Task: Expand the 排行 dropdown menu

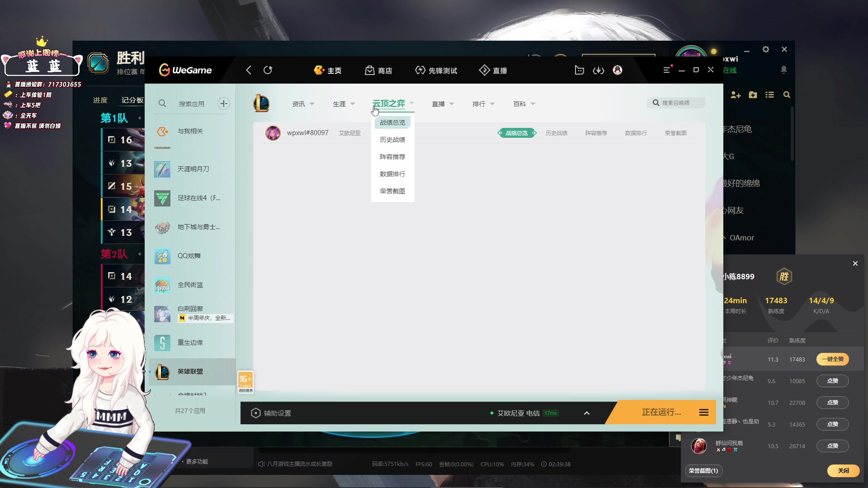Action: point(482,103)
